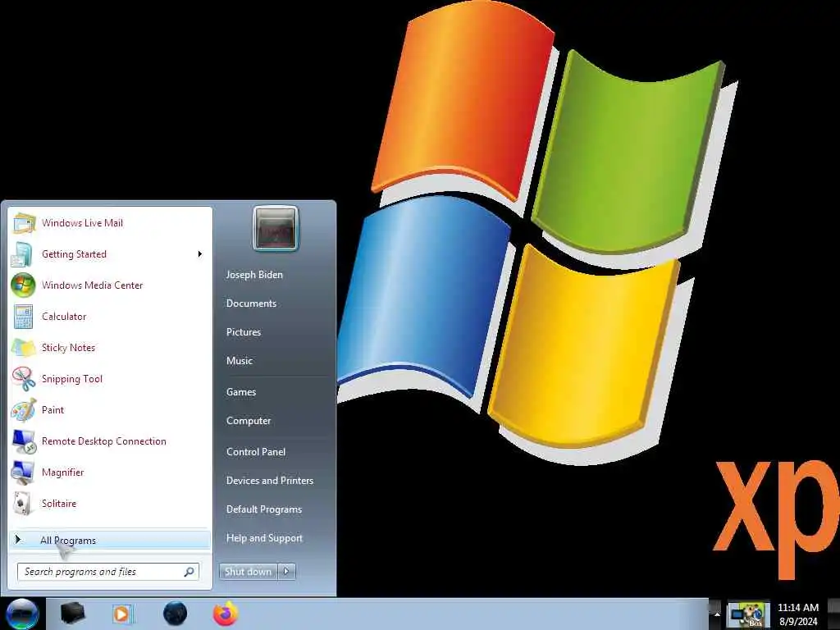Open Help and Support

tap(265, 538)
